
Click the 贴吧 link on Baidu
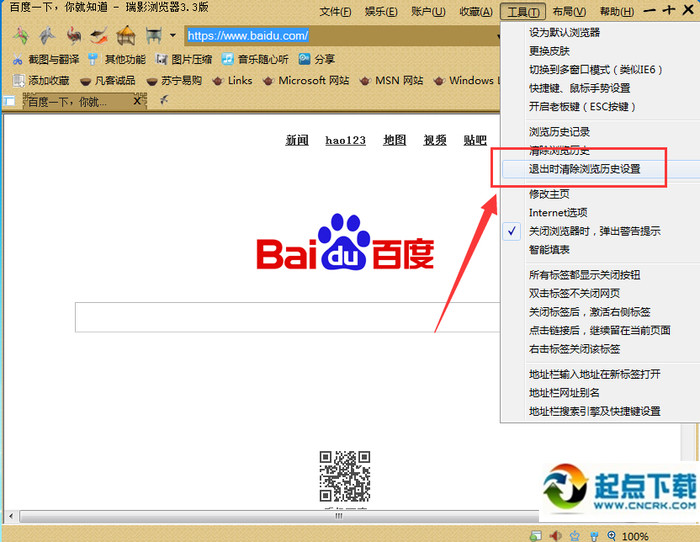pyautogui.click(x=475, y=140)
